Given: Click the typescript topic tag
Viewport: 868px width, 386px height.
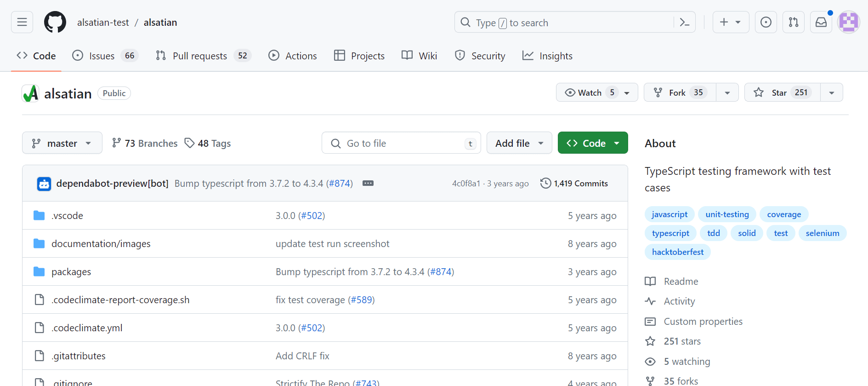Looking at the screenshot, I should (x=670, y=233).
